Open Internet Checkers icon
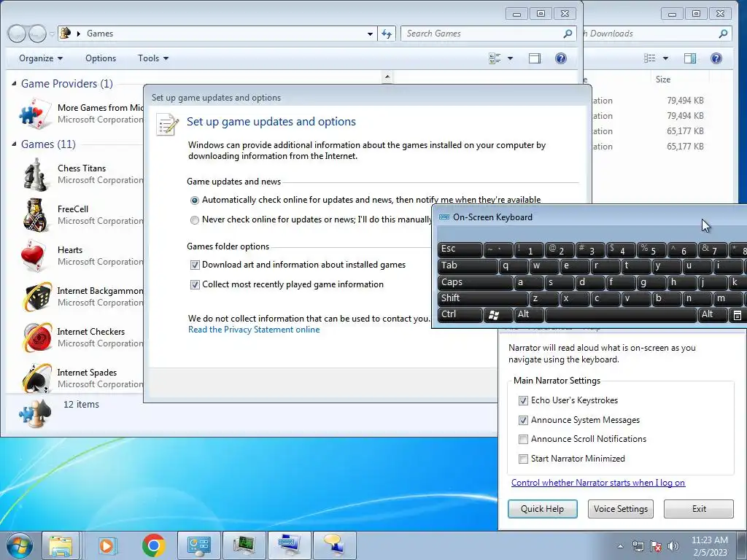 [x=36, y=337]
